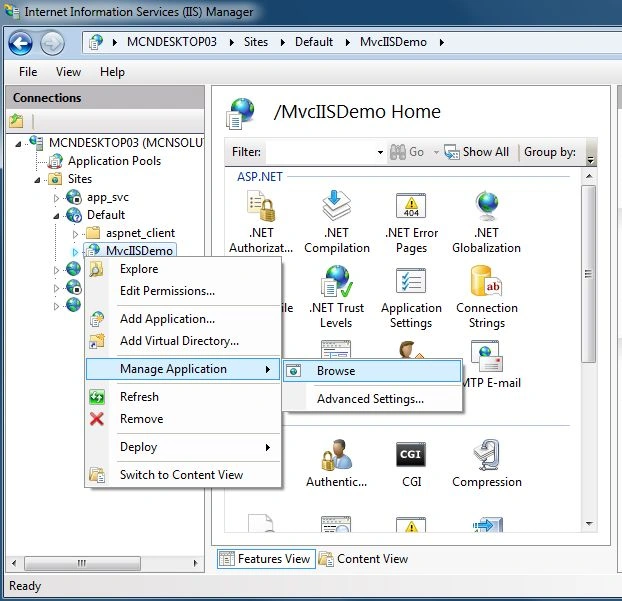
Task: Click the breadcrumb arrow after MvcIISDemo
Action: tap(442, 42)
